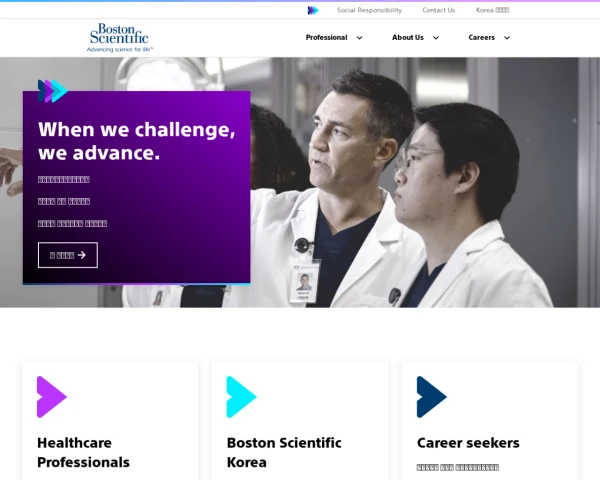The image size is (600, 480).
Task: Open the About Us navigation item
Action: click(408, 38)
